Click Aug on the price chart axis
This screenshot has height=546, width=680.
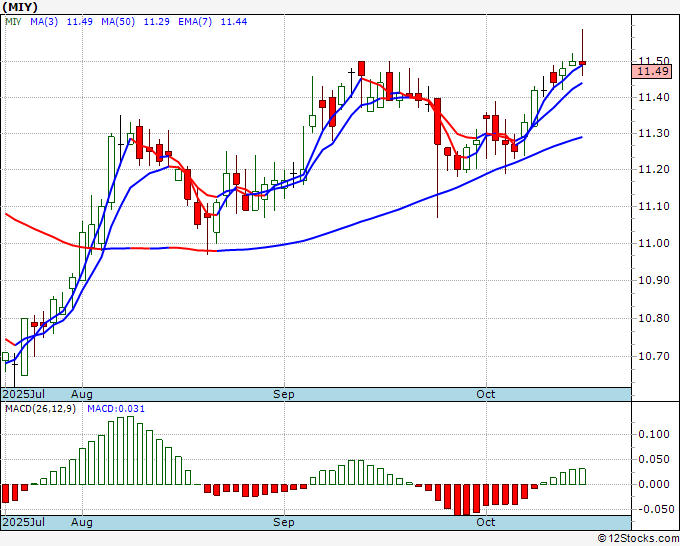coord(82,394)
